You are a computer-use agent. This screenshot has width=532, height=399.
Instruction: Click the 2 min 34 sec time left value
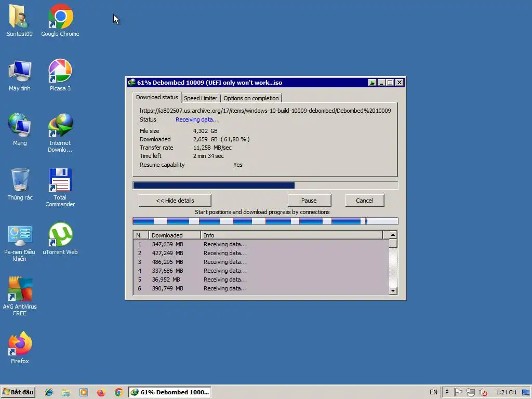208,156
